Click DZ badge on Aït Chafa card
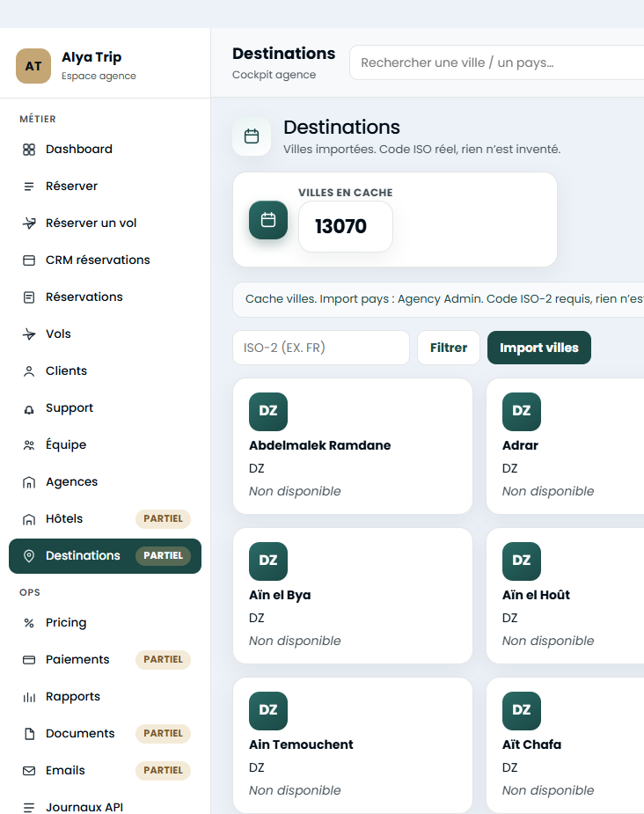The width and height of the screenshot is (644, 814). (x=522, y=711)
